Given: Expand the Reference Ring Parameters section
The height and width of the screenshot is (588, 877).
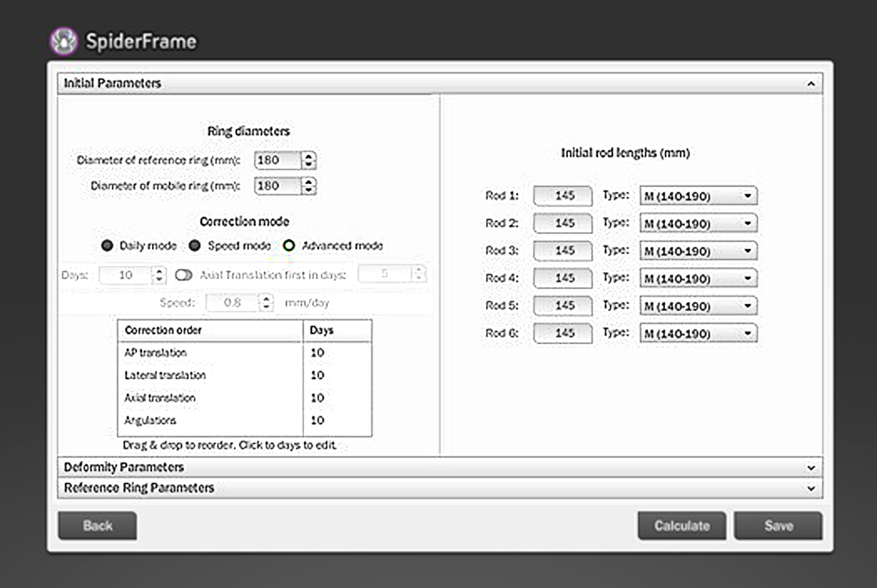Looking at the screenshot, I should 810,488.
